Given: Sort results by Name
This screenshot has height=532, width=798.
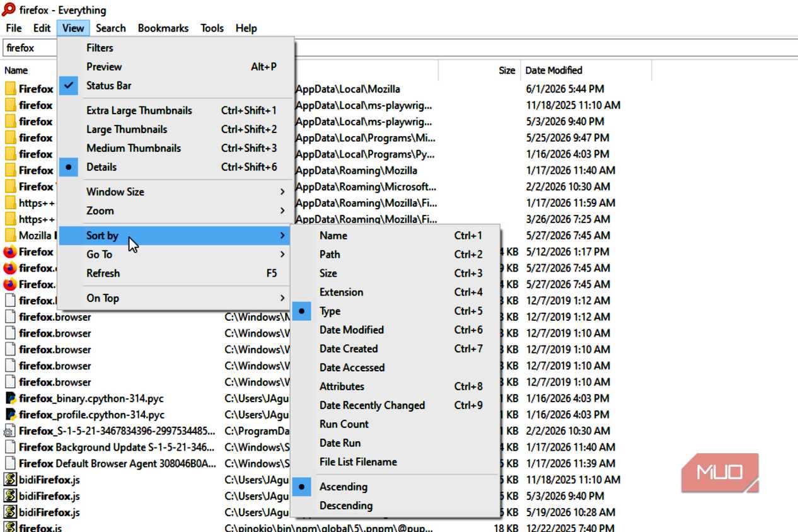Looking at the screenshot, I should [x=395, y=235].
